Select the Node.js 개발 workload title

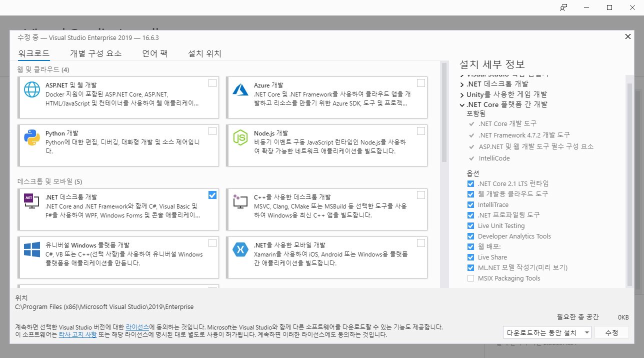pos(271,133)
